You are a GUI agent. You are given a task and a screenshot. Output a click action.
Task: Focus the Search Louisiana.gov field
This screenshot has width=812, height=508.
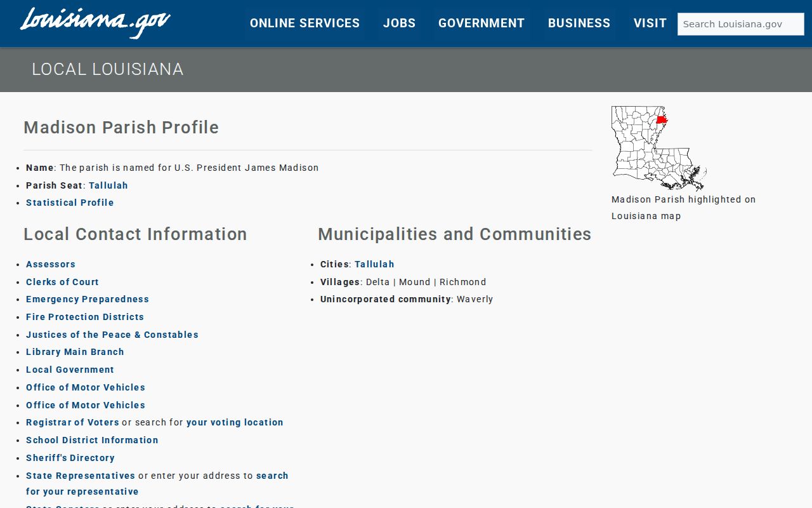click(x=740, y=24)
